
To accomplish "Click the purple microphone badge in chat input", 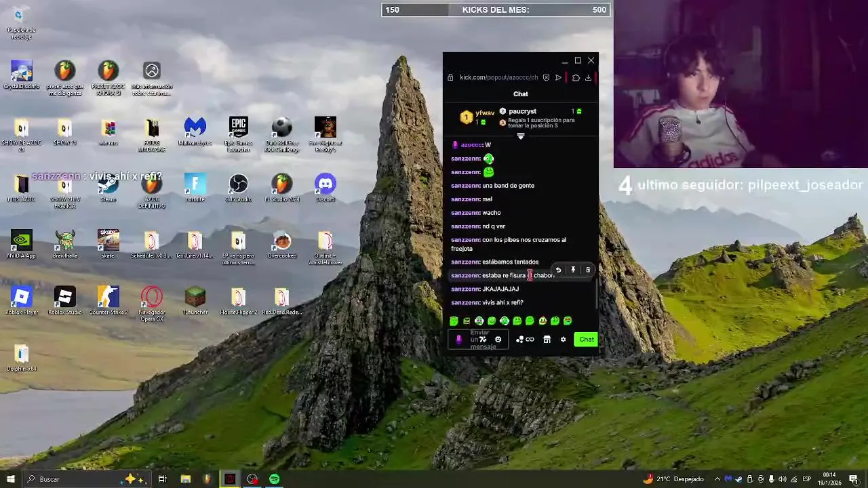I will 458,340.
